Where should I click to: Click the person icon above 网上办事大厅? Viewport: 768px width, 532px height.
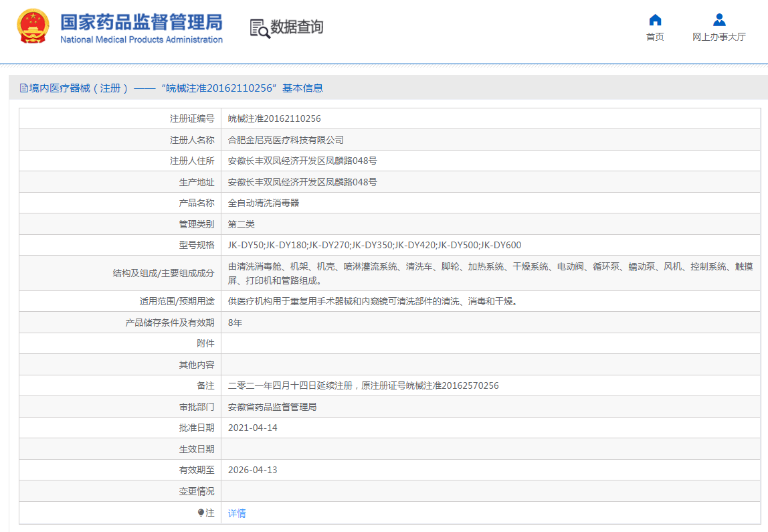pos(719,19)
